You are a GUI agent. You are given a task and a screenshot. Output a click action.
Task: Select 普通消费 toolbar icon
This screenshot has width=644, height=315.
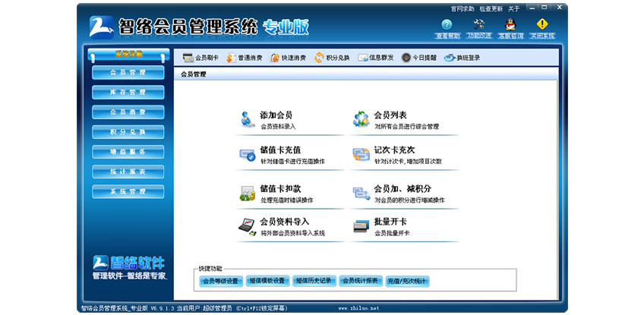pyautogui.click(x=244, y=58)
